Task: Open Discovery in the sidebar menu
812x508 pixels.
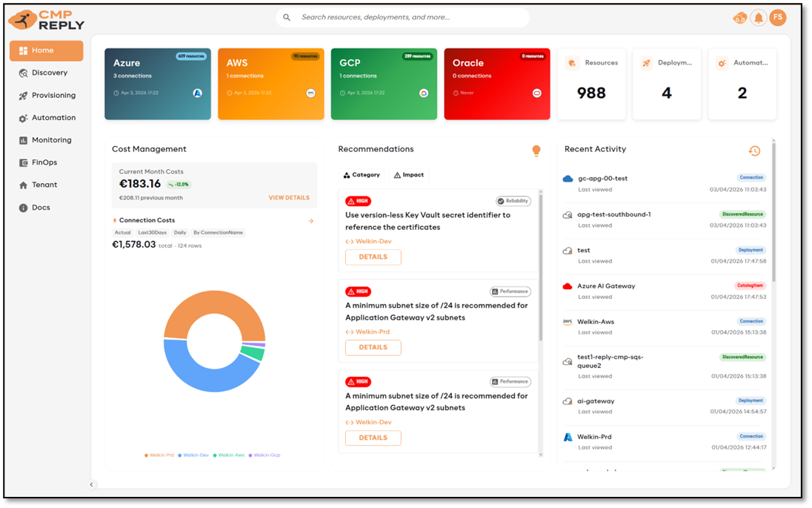Action: pyautogui.click(x=49, y=73)
